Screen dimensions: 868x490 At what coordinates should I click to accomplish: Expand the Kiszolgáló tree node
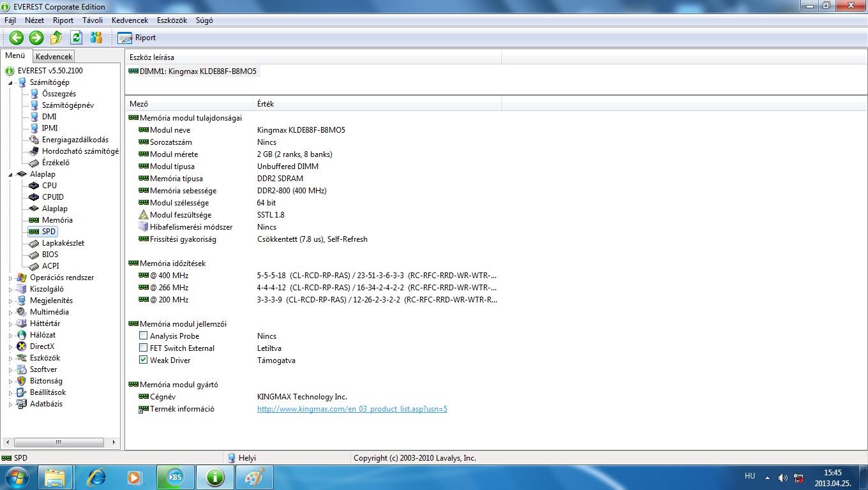click(10, 289)
